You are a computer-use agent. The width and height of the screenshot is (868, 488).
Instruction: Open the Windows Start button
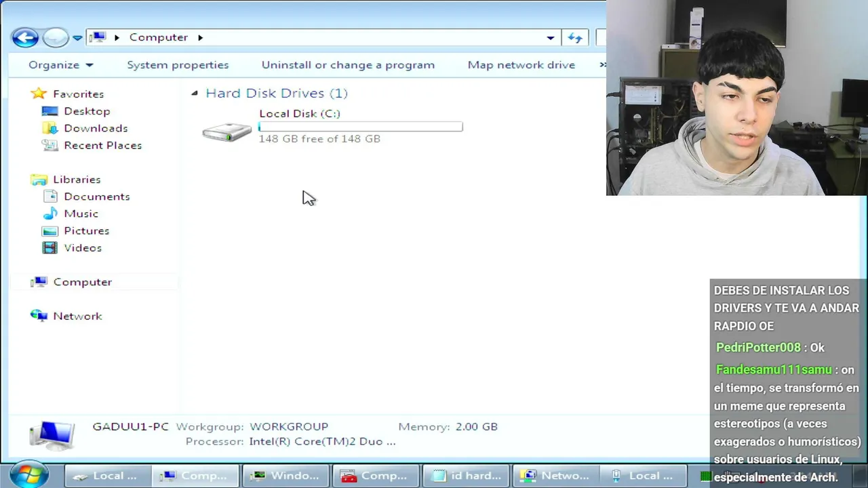click(x=28, y=475)
